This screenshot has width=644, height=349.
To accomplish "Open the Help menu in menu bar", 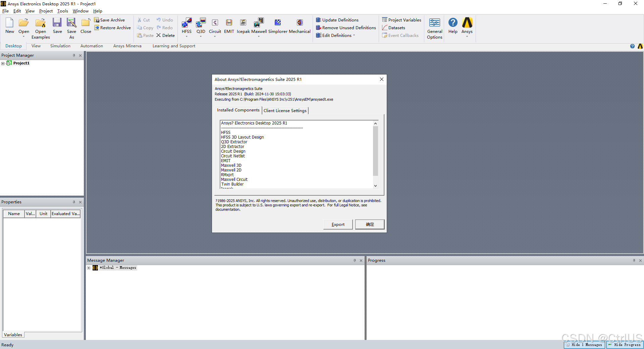I will click(x=98, y=11).
